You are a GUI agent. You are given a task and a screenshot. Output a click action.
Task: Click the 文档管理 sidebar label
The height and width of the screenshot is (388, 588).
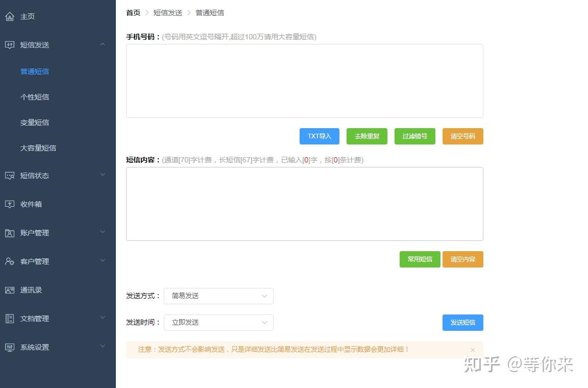(x=35, y=319)
